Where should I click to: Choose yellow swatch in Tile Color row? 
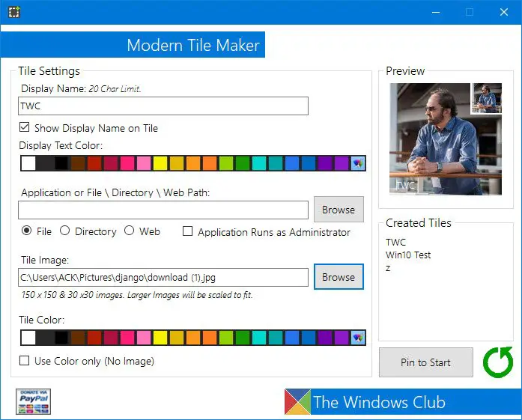click(160, 338)
